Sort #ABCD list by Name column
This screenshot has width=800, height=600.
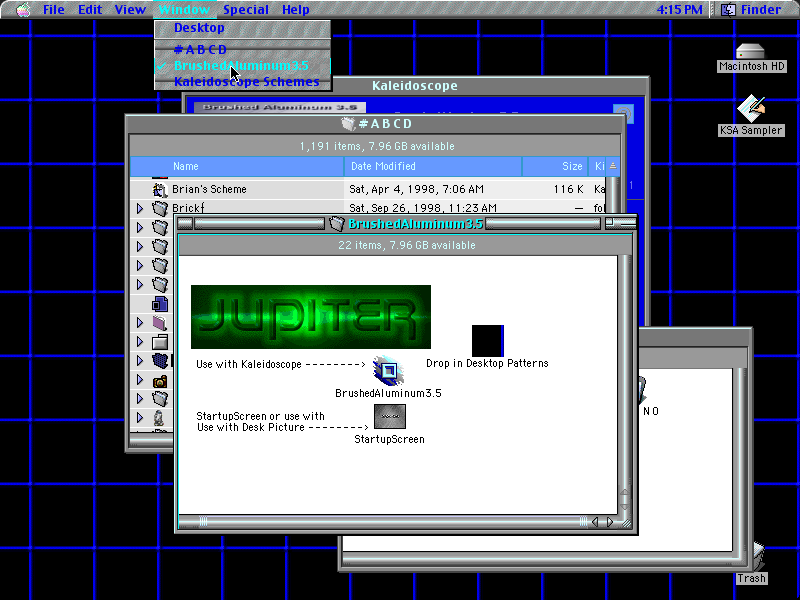[x=237, y=166]
